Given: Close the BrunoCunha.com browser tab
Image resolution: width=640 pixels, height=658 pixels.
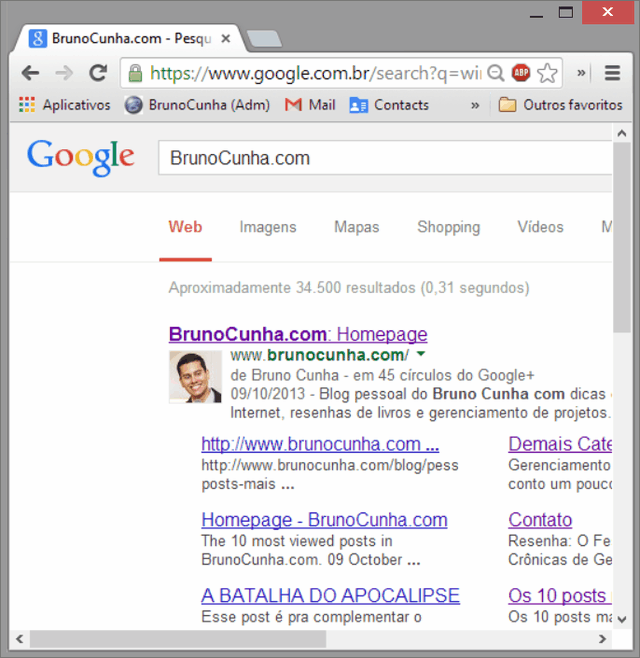Looking at the screenshot, I should [x=226, y=39].
